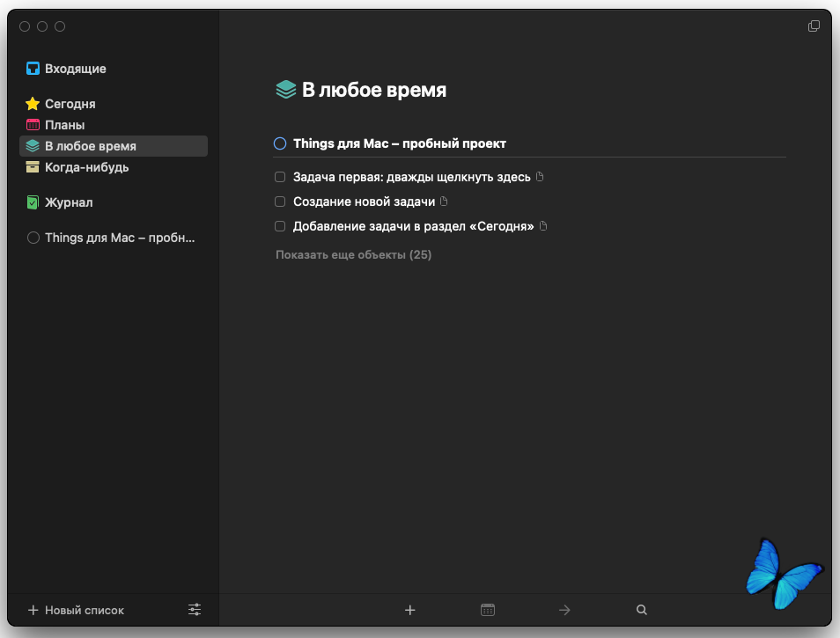Click the blue butterfly trial icon
Viewport: 840px width, 638px height.
(x=783, y=572)
